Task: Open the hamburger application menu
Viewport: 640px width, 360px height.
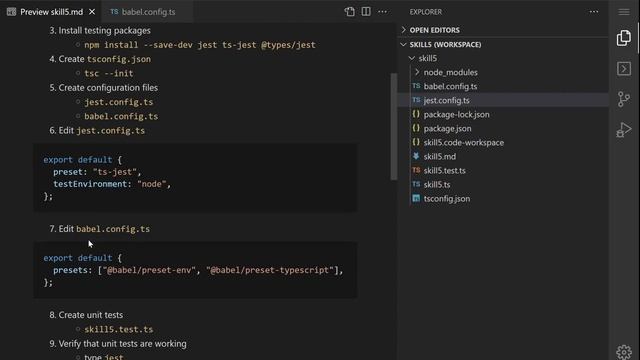Action: [624, 12]
